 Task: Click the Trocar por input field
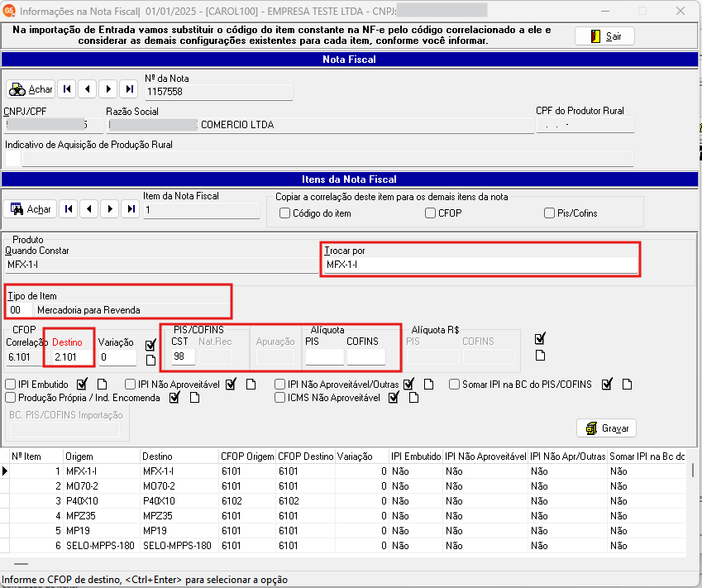tap(481, 265)
